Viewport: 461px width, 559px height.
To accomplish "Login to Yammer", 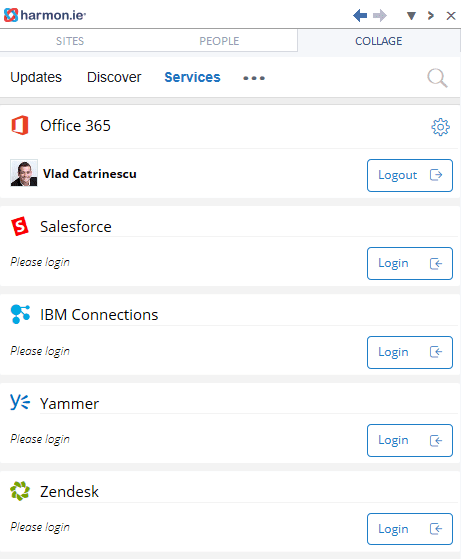I will (410, 441).
